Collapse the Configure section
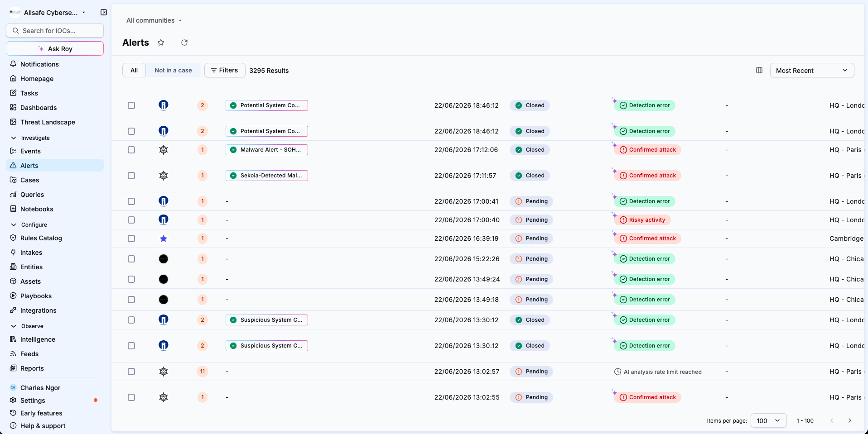Viewport: 868px width, 434px height. (x=29, y=224)
